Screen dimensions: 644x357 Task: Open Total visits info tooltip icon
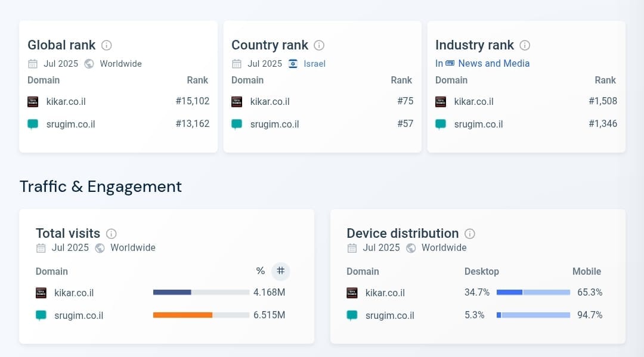click(112, 234)
